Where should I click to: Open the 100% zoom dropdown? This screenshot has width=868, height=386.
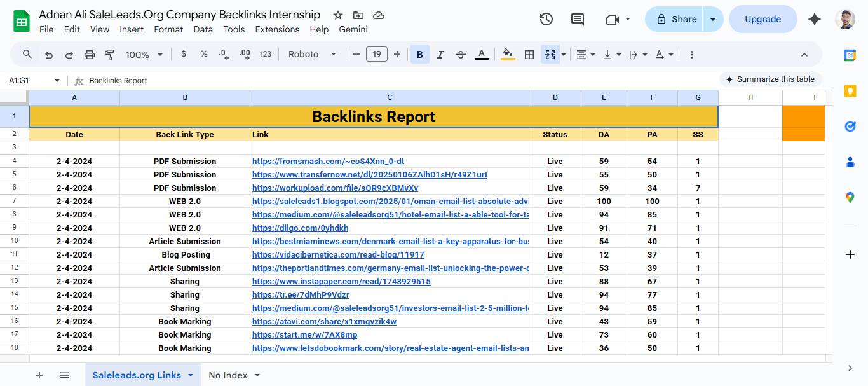pos(144,55)
